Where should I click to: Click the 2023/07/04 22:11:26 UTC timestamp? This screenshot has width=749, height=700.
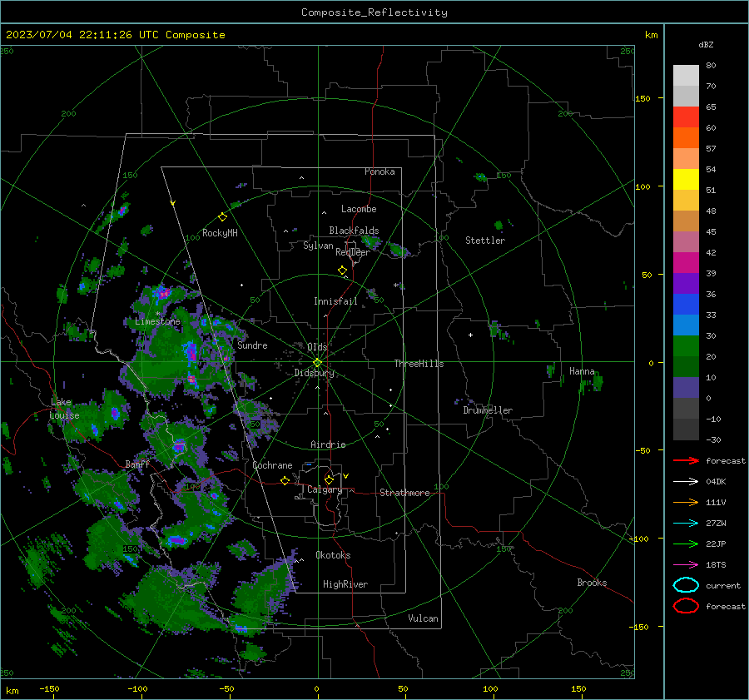(x=82, y=35)
